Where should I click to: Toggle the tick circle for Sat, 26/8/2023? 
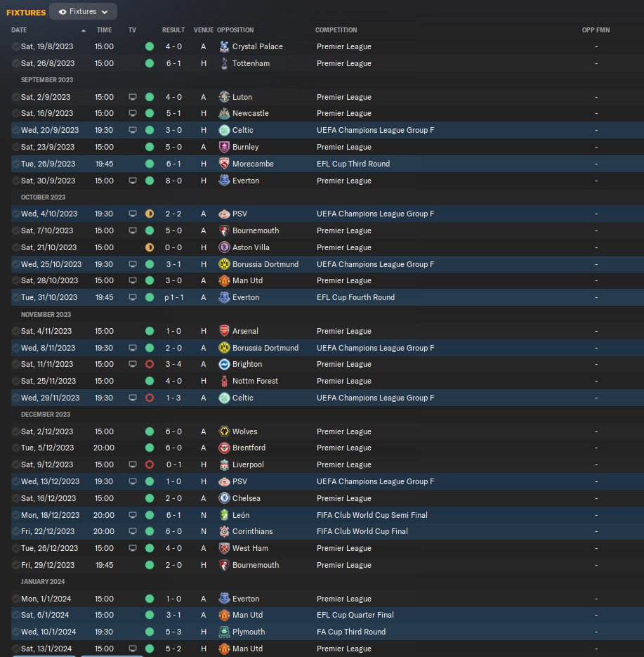point(15,63)
